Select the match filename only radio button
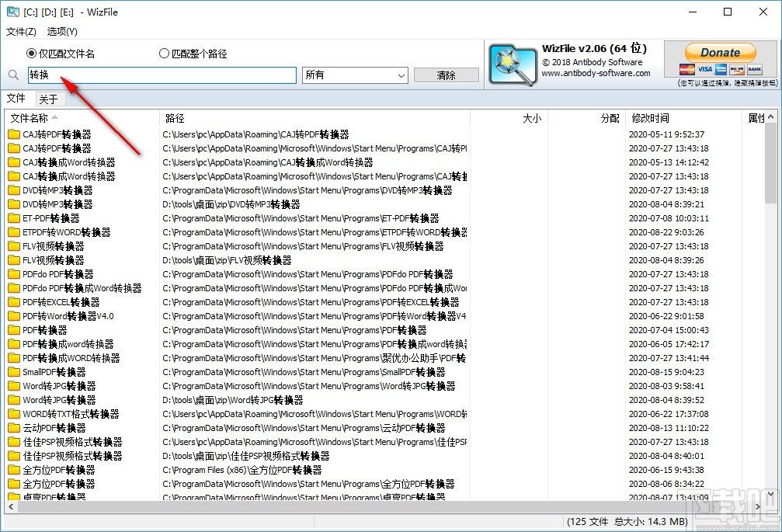Image resolution: width=782 pixels, height=532 pixels. (x=31, y=54)
